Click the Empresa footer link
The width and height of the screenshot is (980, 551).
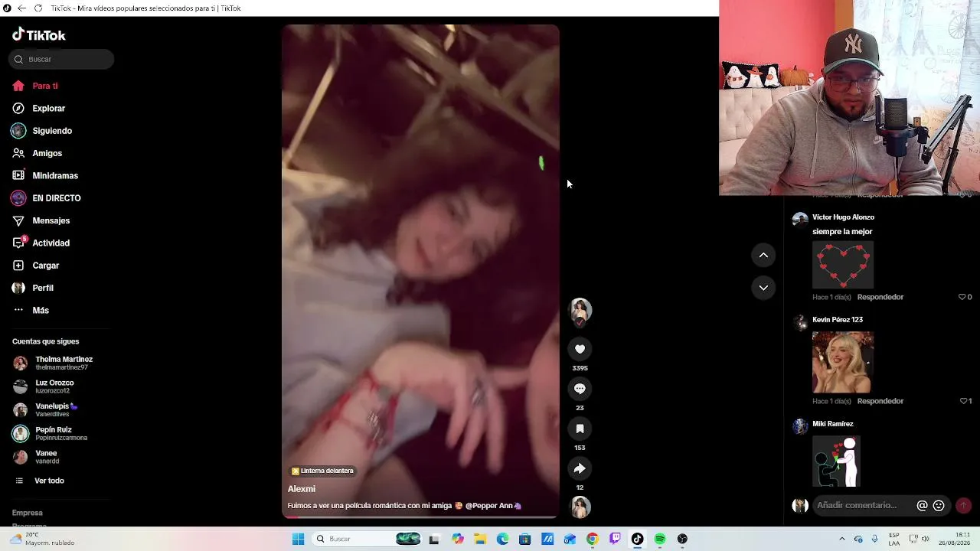(x=28, y=513)
